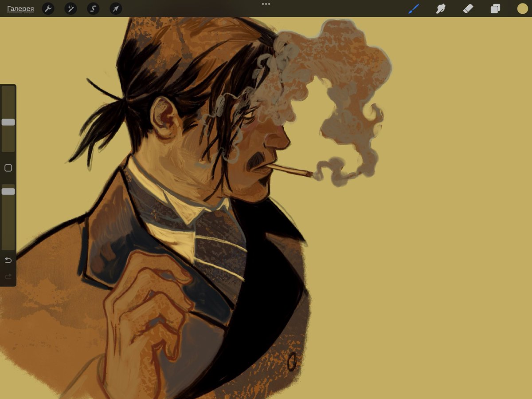Open the Layers stack panel
Image resolution: width=532 pixels, height=399 pixels.
click(x=495, y=8)
